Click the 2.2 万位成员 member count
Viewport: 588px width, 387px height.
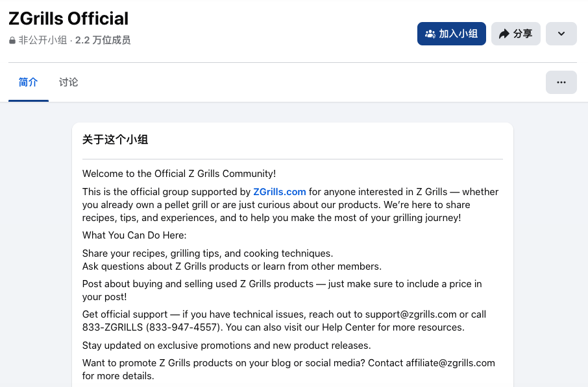coord(103,40)
